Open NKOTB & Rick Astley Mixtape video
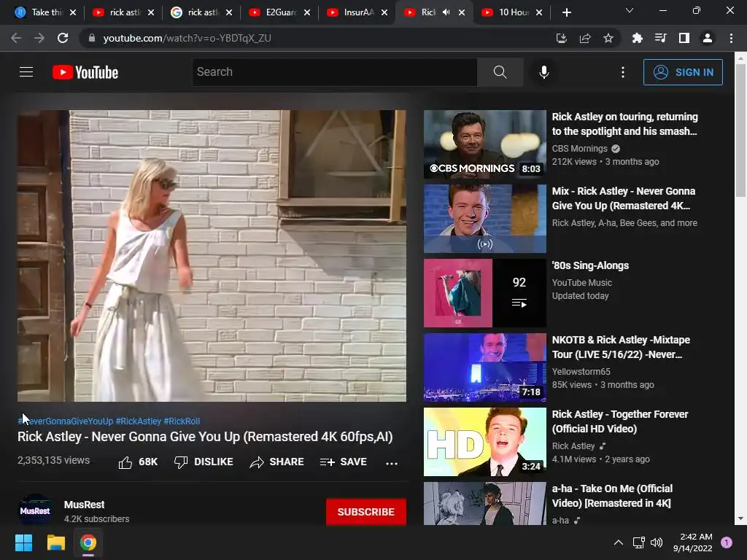Image resolution: width=747 pixels, height=560 pixels. [485, 367]
